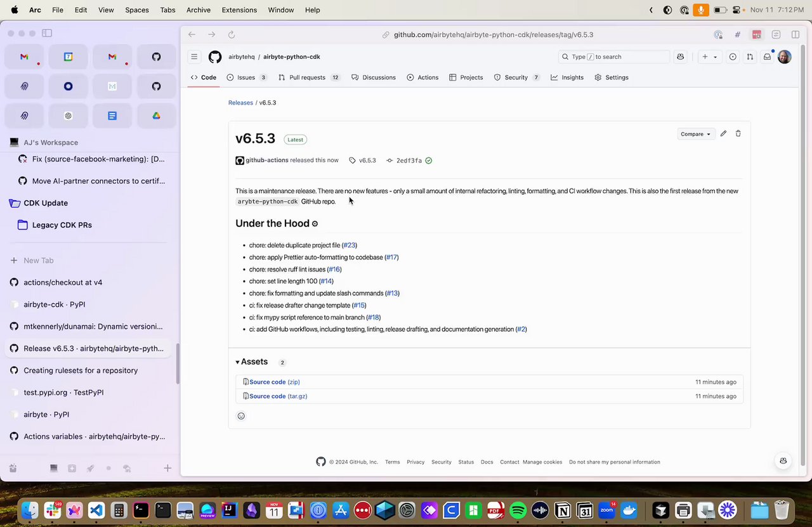Click the GitHub logo in the footer

(321, 462)
